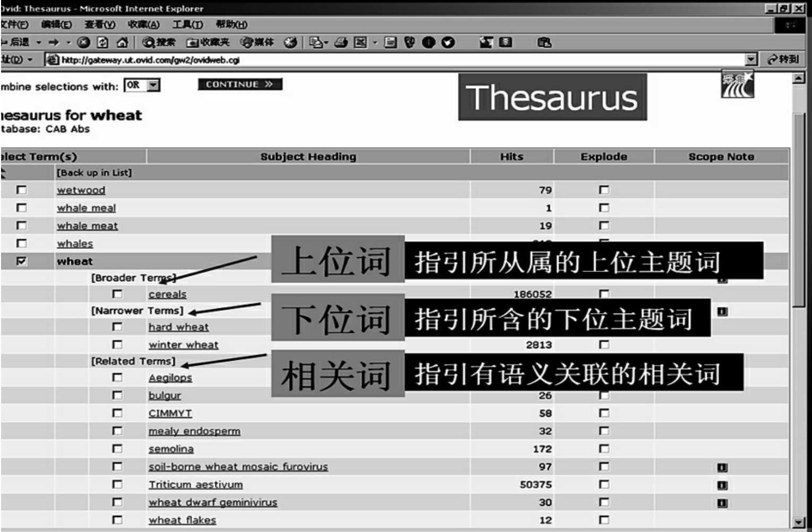The width and height of the screenshot is (812, 532).
Task: Open the 查看(V) menu
Action: coord(100,24)
